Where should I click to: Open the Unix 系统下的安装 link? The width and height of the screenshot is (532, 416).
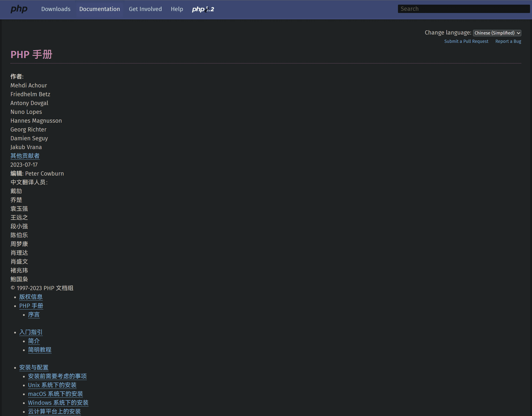pyautogui.click(x=52, y=385)
